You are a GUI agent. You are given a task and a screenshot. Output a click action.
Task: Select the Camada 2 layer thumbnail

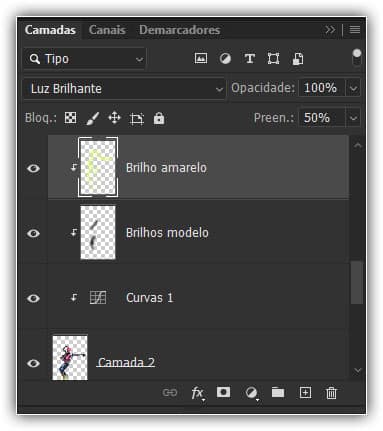(70, 357)
